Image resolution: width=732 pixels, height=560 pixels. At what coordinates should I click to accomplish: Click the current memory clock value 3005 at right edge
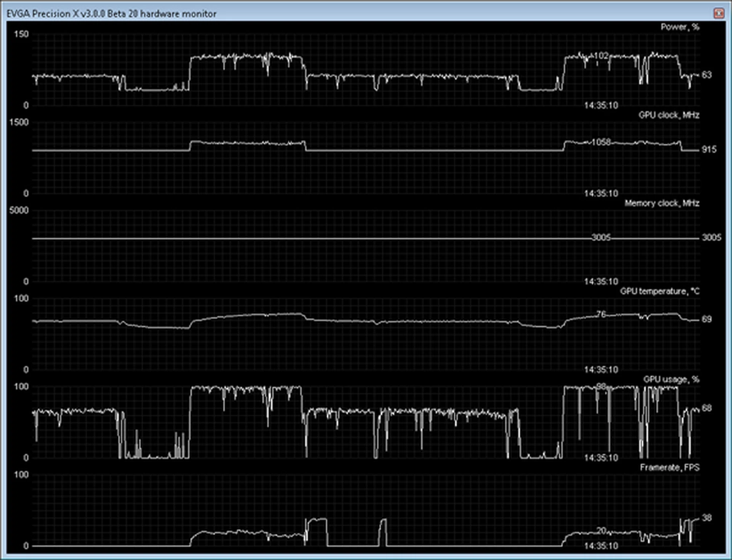click(x=711, y=237)
